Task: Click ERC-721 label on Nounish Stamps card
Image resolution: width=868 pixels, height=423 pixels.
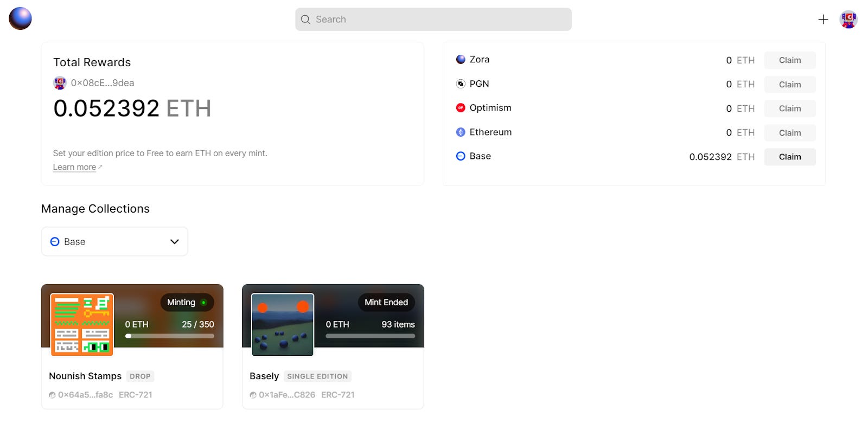Action: tap(136, 395)
